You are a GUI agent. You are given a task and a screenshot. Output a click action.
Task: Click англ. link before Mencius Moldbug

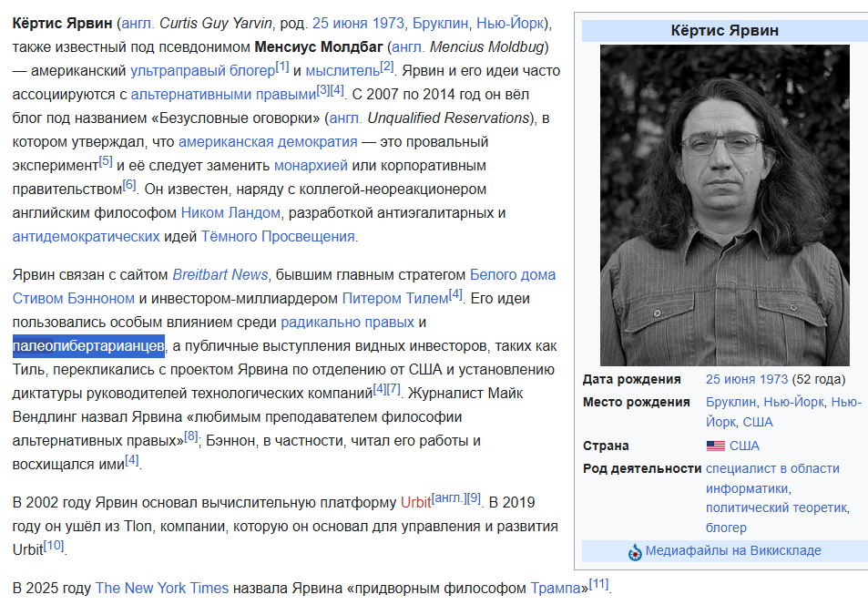tap(409, 47)
